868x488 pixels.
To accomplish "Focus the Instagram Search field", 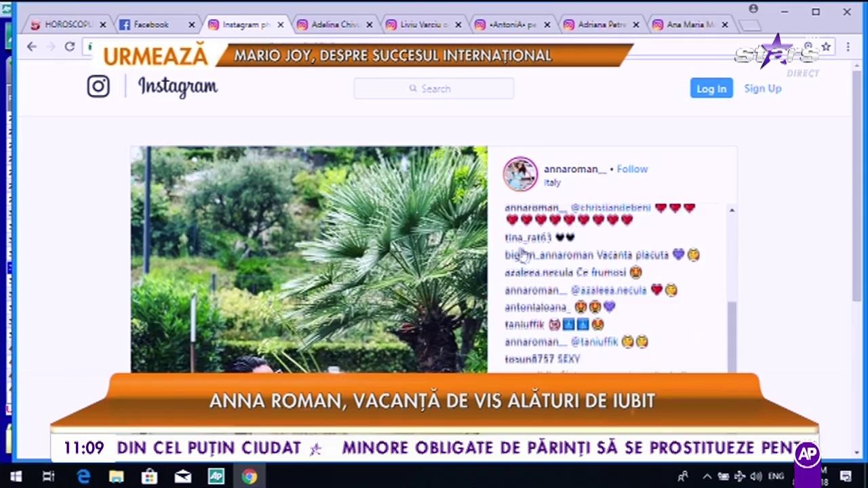I will coord(434,89).
